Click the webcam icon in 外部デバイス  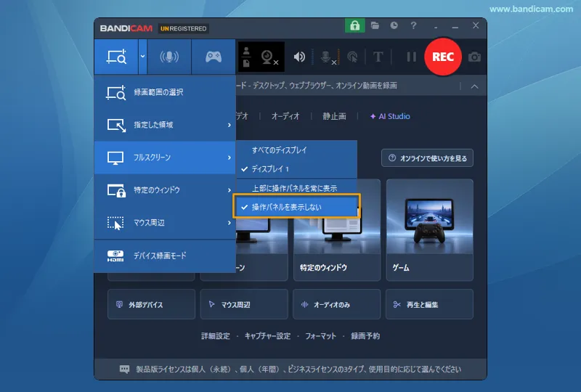click(119, 305)
